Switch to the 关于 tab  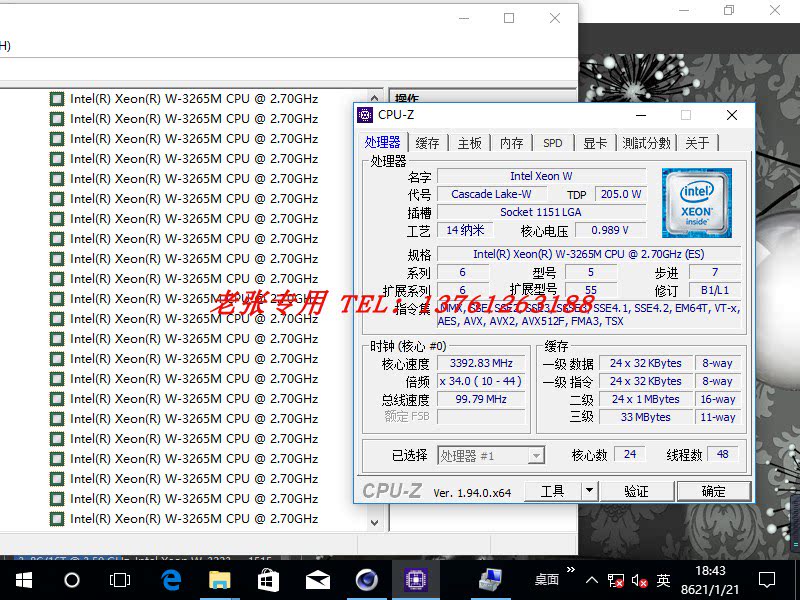click(x=697, y=143)
